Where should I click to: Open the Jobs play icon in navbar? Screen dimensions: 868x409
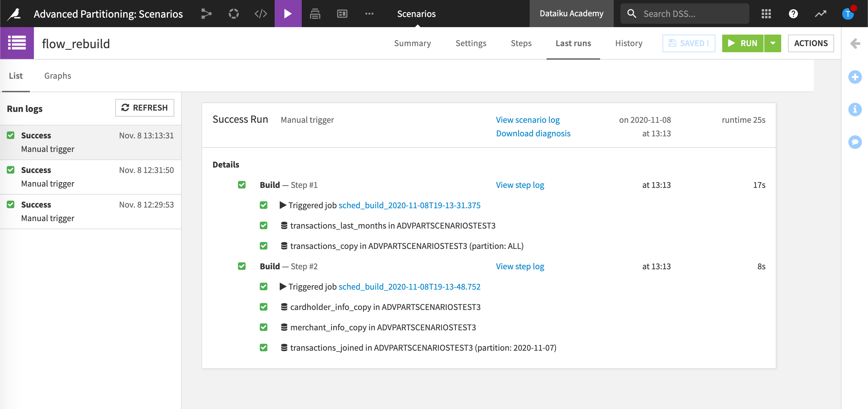point(288,14)
